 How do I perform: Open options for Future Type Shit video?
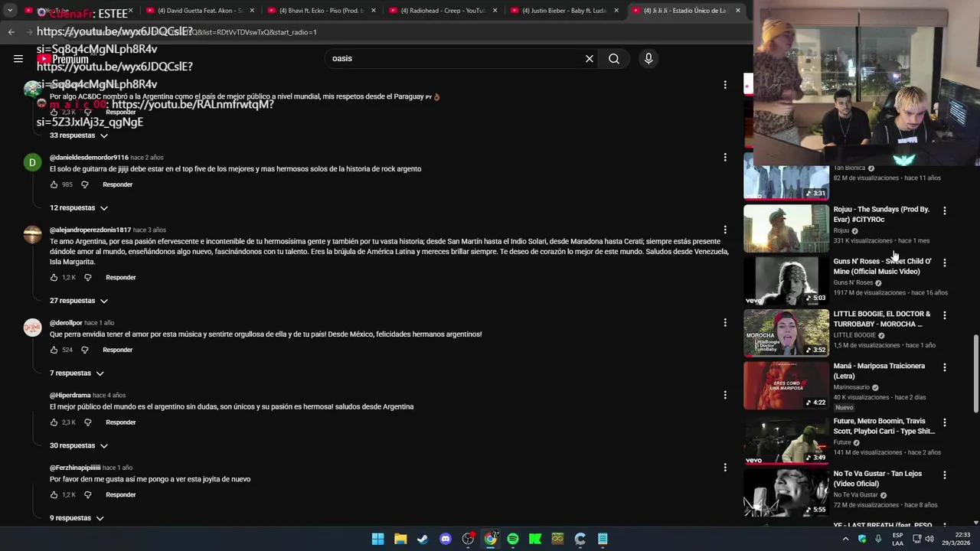click(x=944, y=422)
